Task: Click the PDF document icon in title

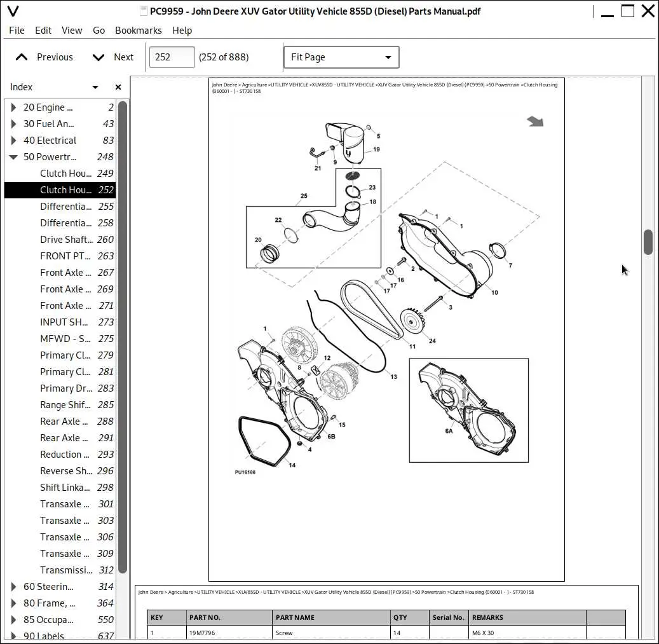Action: pos(144,11)
